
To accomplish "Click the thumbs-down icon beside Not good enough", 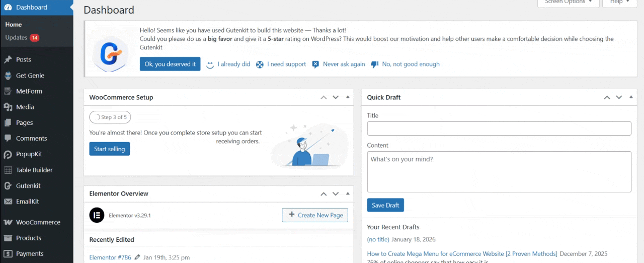I will tap(374, 64).
